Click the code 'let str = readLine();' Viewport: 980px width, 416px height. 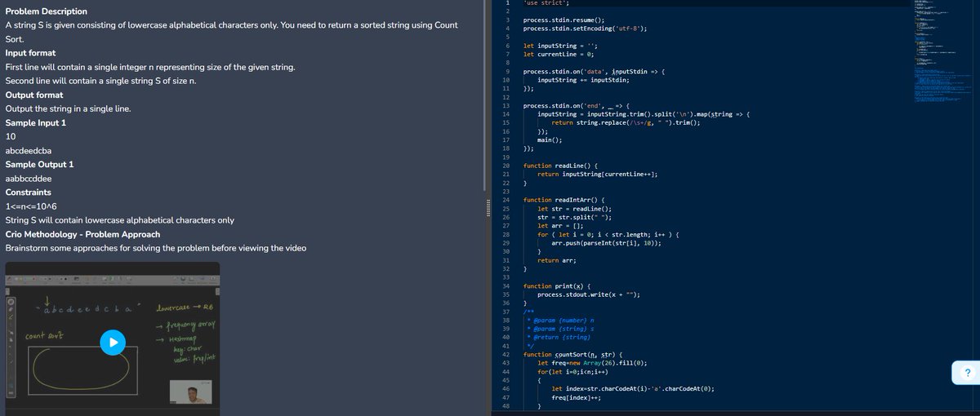(x=574, y=208)
